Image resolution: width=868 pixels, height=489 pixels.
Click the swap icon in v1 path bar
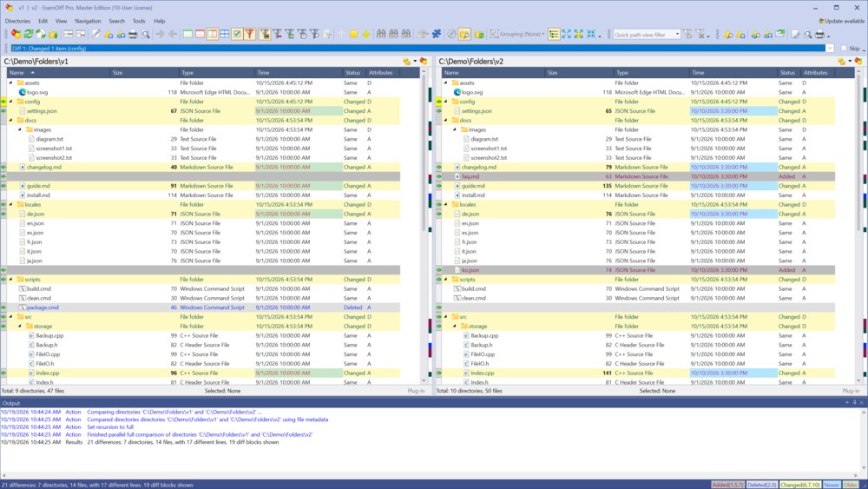[x=407, y=62]
